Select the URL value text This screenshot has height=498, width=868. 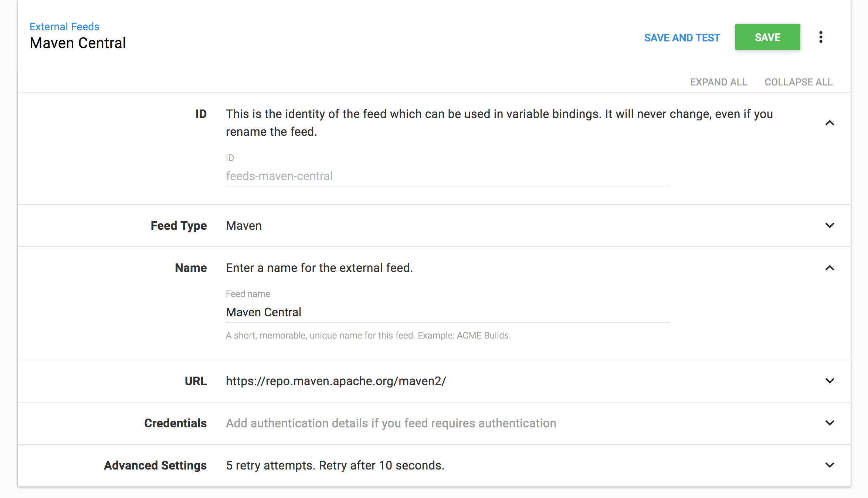pyautogui.click(x=336, y=381)
